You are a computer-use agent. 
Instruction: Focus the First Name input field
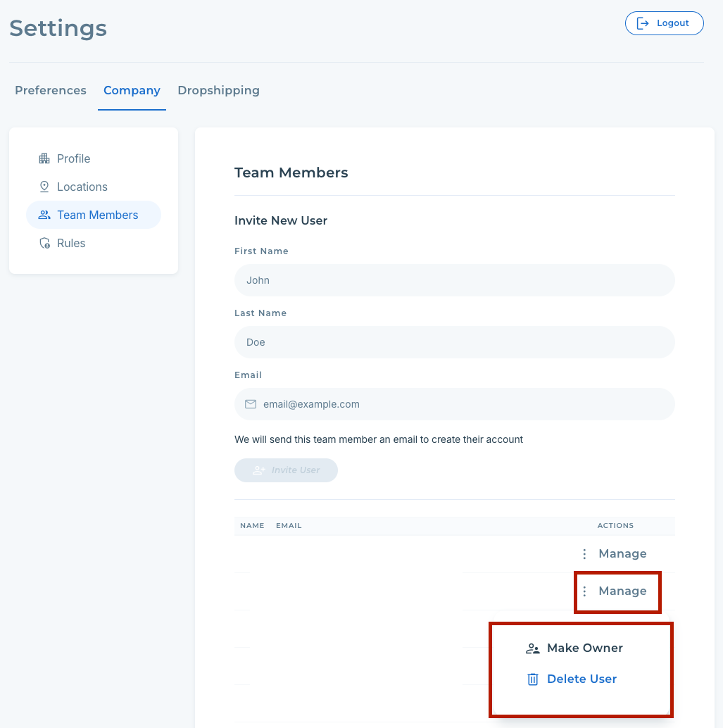coord(454,280)
